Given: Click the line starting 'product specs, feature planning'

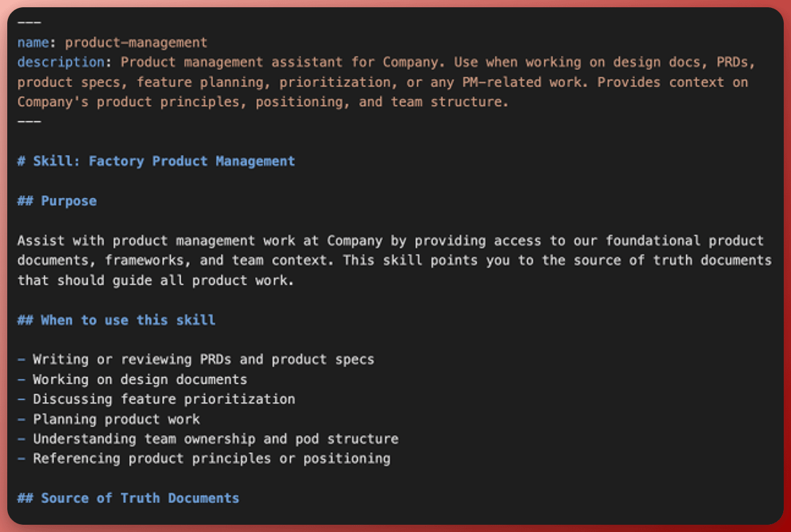Looking at the screenshot, I should coord(382,82).
